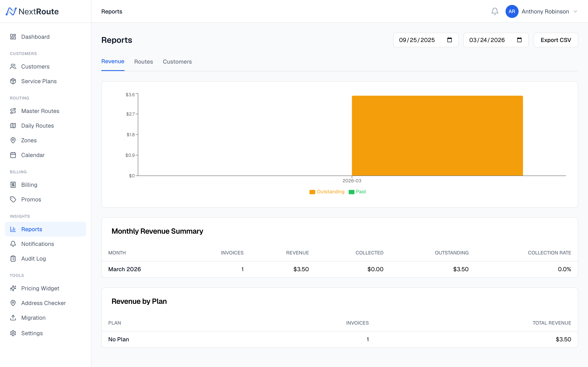Open Billing using the invoice icon
This screenshot has height=367, width=588.
coord(13,185)
